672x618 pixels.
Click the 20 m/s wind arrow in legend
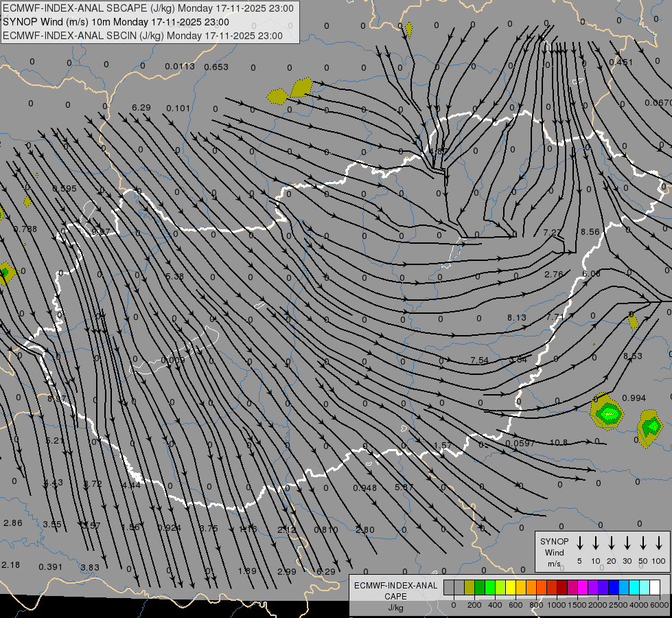click(x=612, y=543)
